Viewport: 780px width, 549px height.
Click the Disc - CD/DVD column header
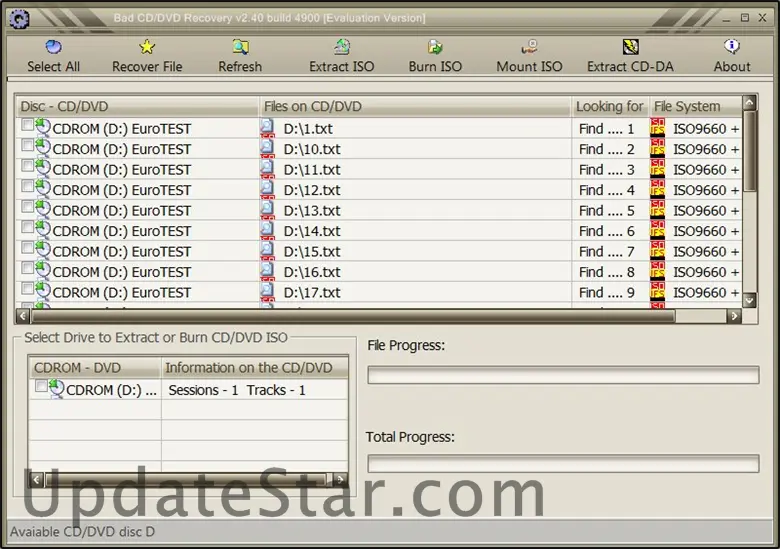pyautogui.click(x=137, y=106)
